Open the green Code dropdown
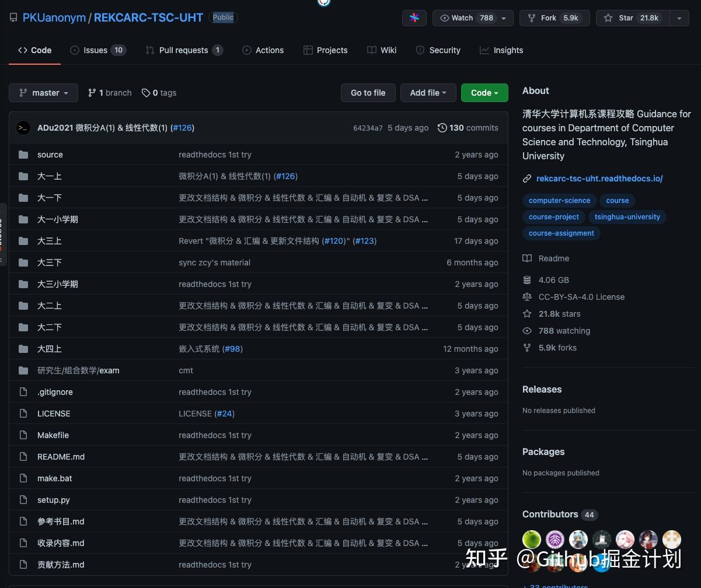The image size is (701, 588). 484,93
